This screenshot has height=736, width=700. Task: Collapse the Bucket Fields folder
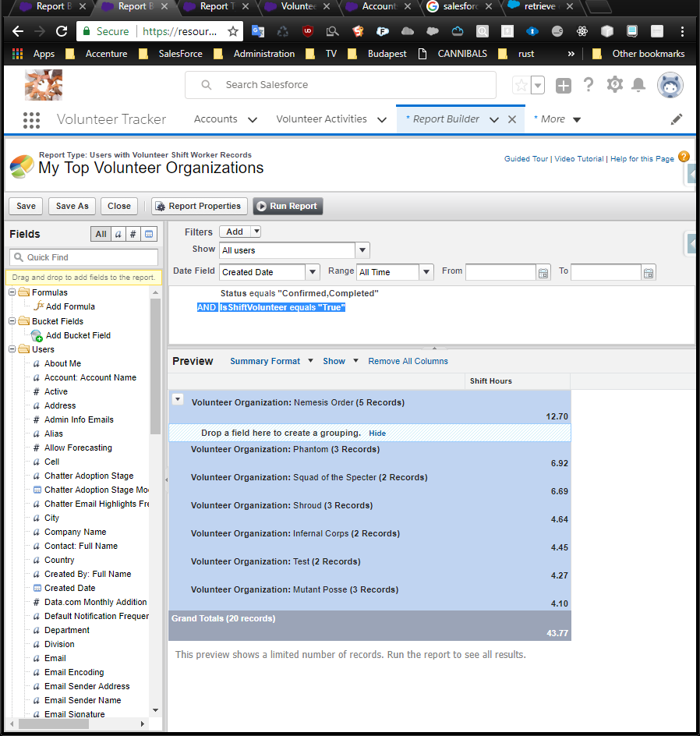pos(12,321)
